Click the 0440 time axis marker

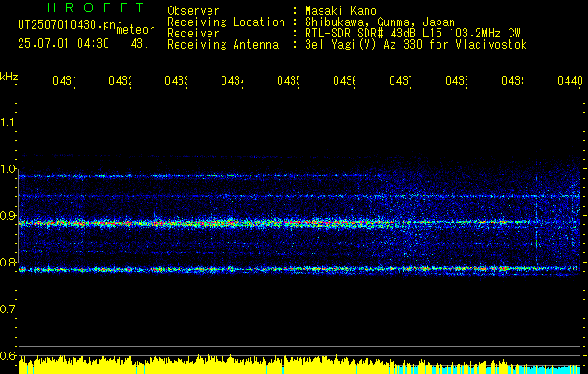click(570, 80)
